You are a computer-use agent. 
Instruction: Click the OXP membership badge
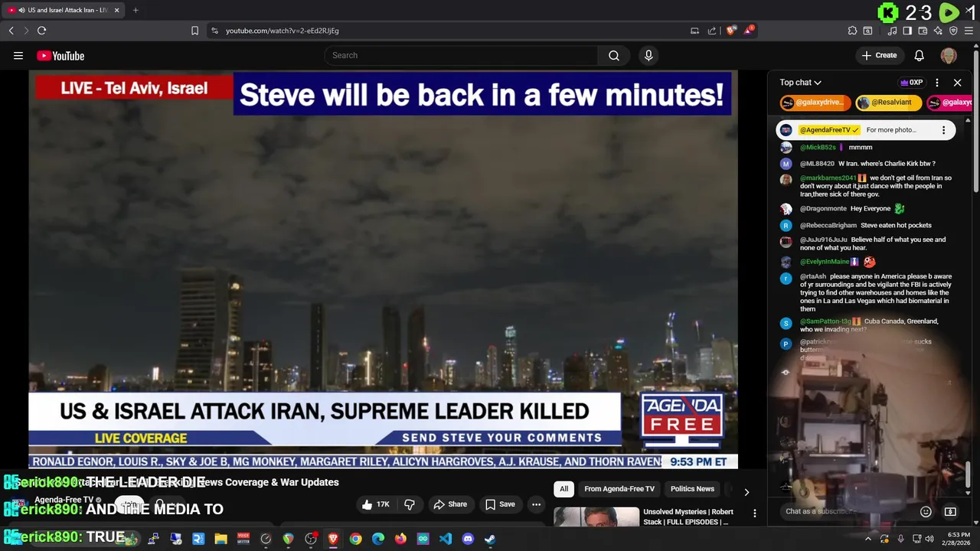pos(911,83)
